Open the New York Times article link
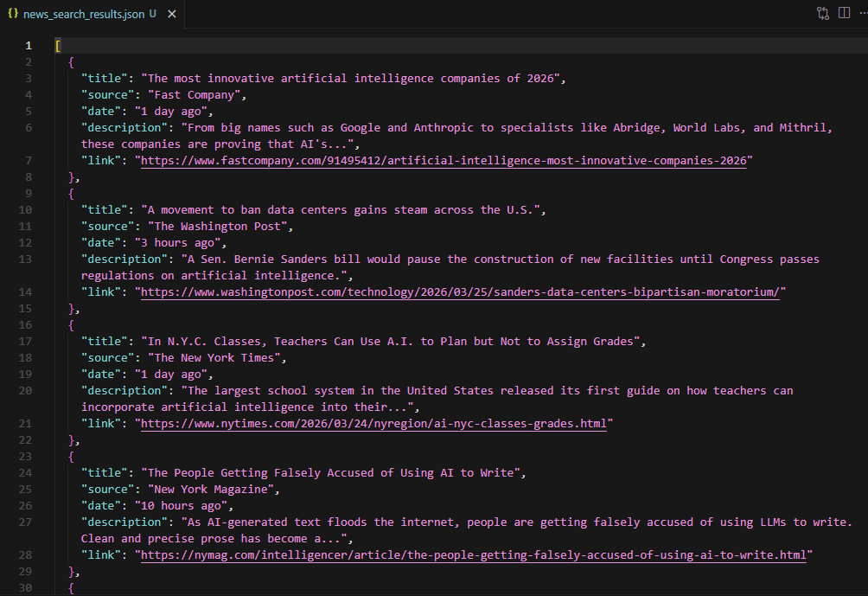Image resolution: width=868 pixels, height=596 pixels. 372,423
